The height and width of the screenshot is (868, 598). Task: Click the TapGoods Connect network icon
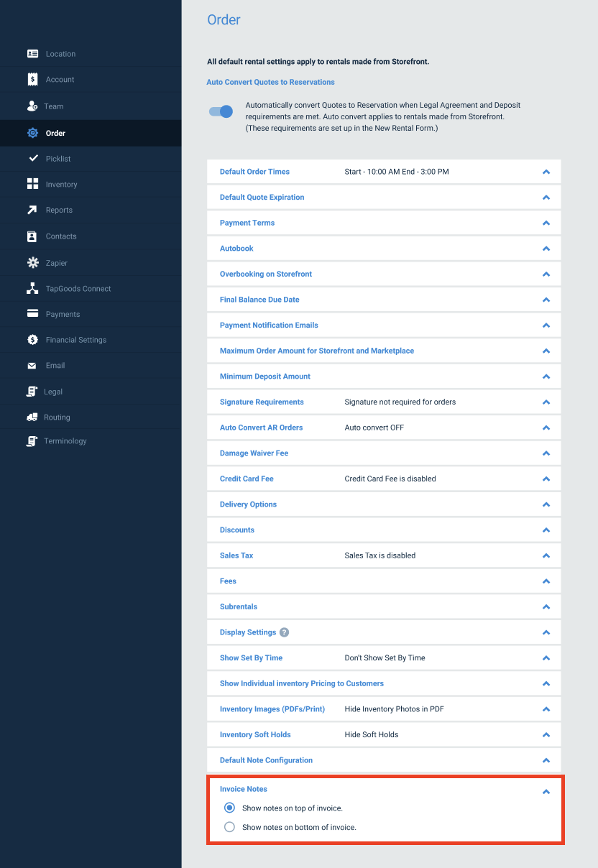click(x=32, y=288)
